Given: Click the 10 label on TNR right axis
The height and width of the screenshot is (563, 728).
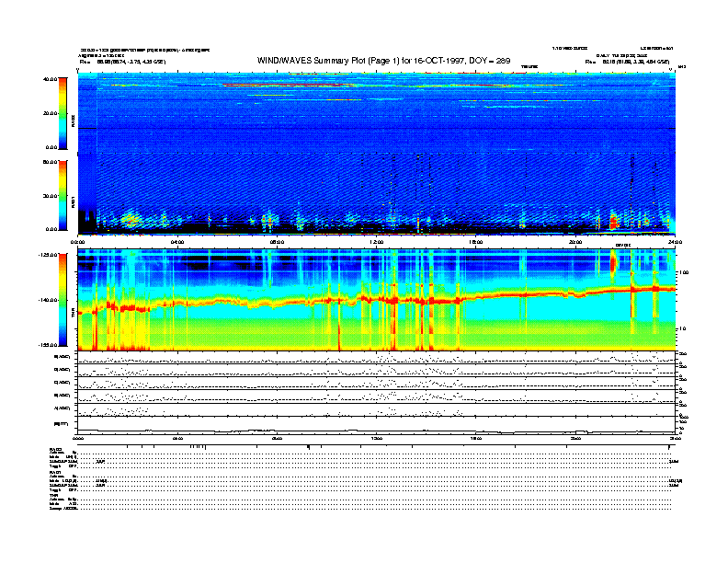Looking at the screenshot, I should pyautogui.click(x=683, y=328).
